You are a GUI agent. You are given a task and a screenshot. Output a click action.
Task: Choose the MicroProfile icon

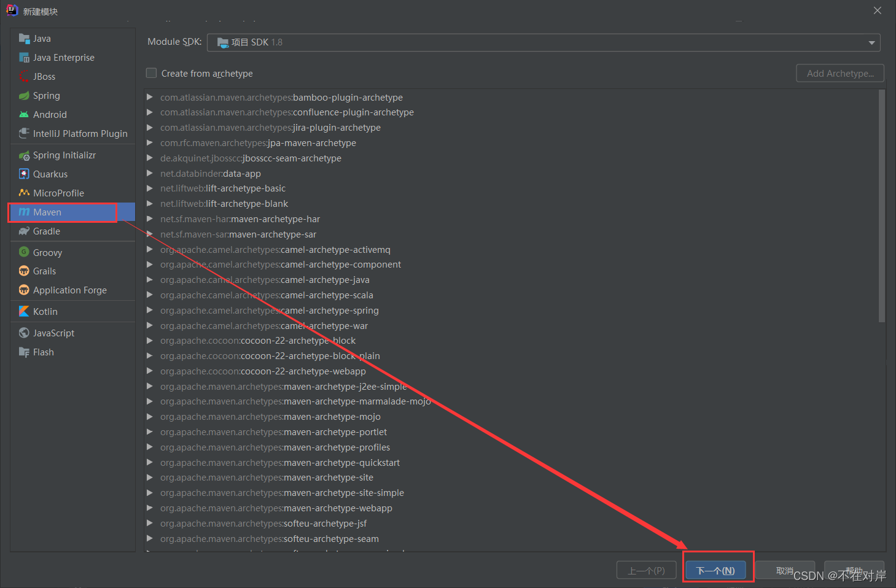pyautogui.click(x=24, y=193)
